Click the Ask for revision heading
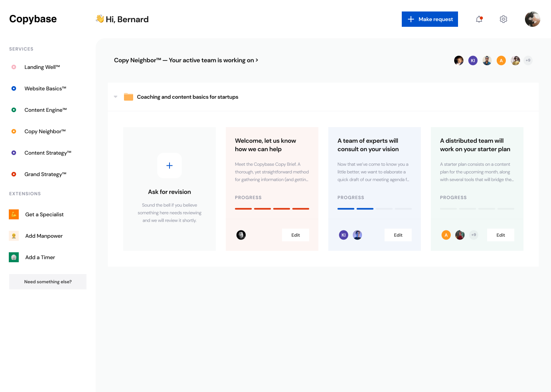 (170, 192)
